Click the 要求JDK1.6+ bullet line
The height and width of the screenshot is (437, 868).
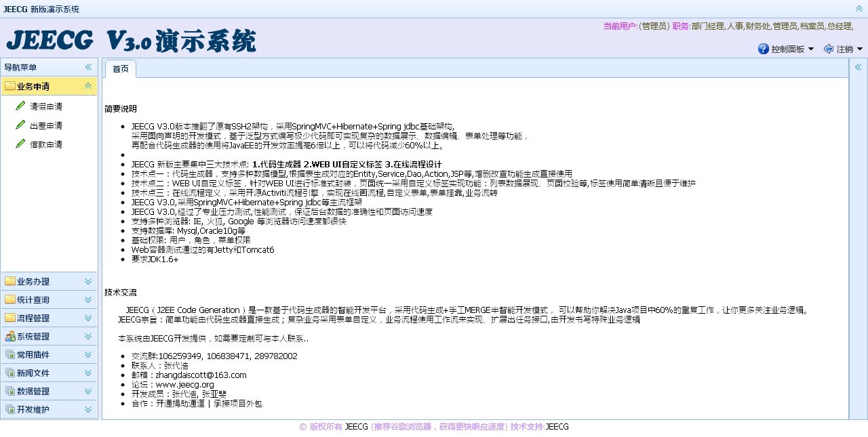(x=155, y=259)
